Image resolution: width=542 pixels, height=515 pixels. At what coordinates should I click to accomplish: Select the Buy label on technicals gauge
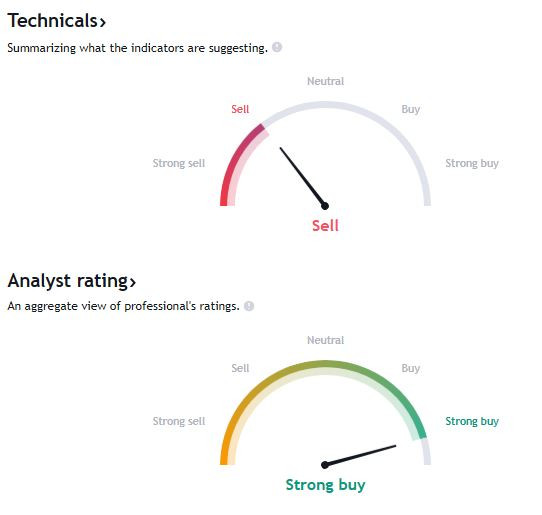click(x=411, y=109)
